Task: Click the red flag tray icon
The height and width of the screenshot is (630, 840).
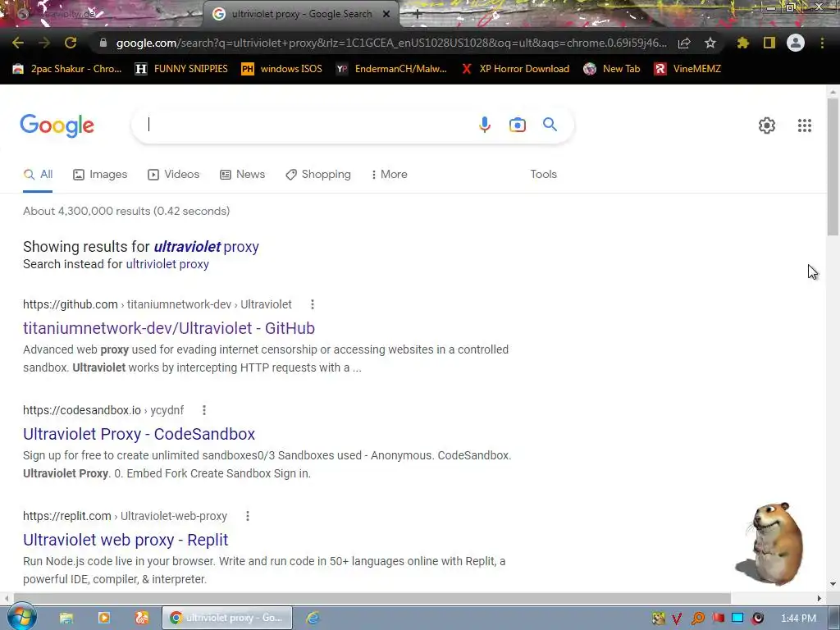Action: 719,619
